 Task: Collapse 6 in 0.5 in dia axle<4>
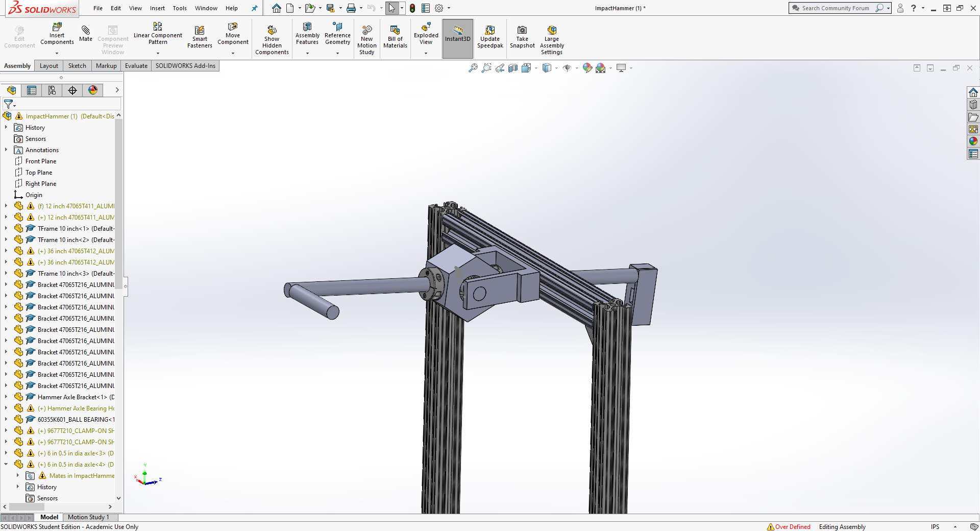[6, 465]
